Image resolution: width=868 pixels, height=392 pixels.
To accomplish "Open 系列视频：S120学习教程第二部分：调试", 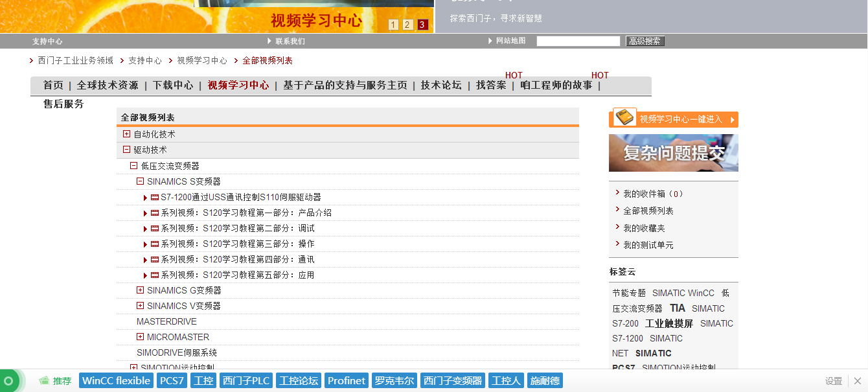I will coord(238,229).
